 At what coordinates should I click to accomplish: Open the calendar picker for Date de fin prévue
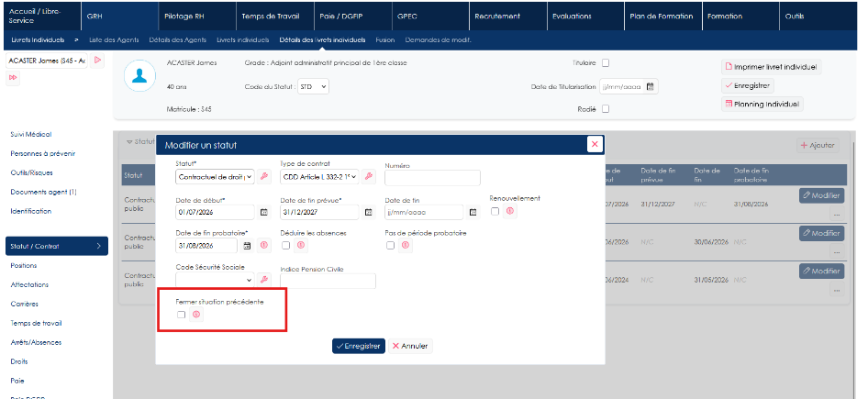coord(368,212)
